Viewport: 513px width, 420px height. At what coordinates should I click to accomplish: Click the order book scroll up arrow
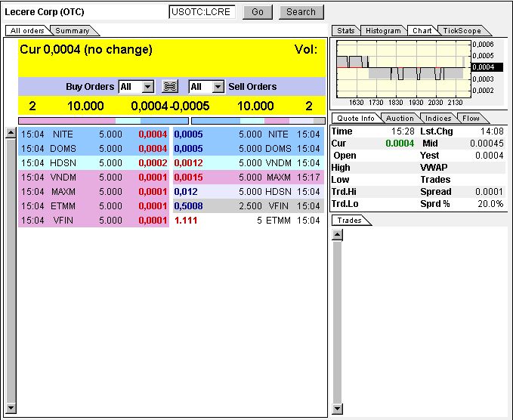pos(11,133)
